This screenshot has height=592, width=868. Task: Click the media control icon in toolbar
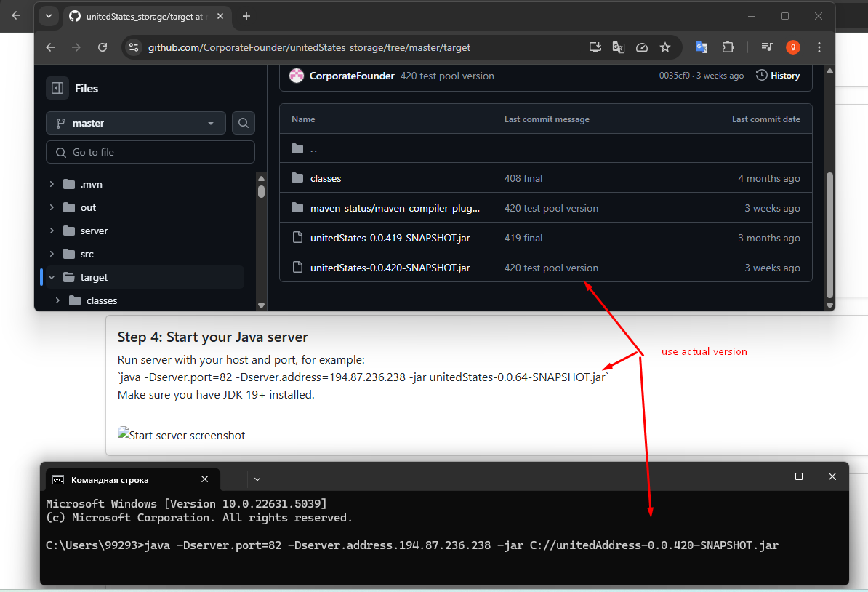767,47
